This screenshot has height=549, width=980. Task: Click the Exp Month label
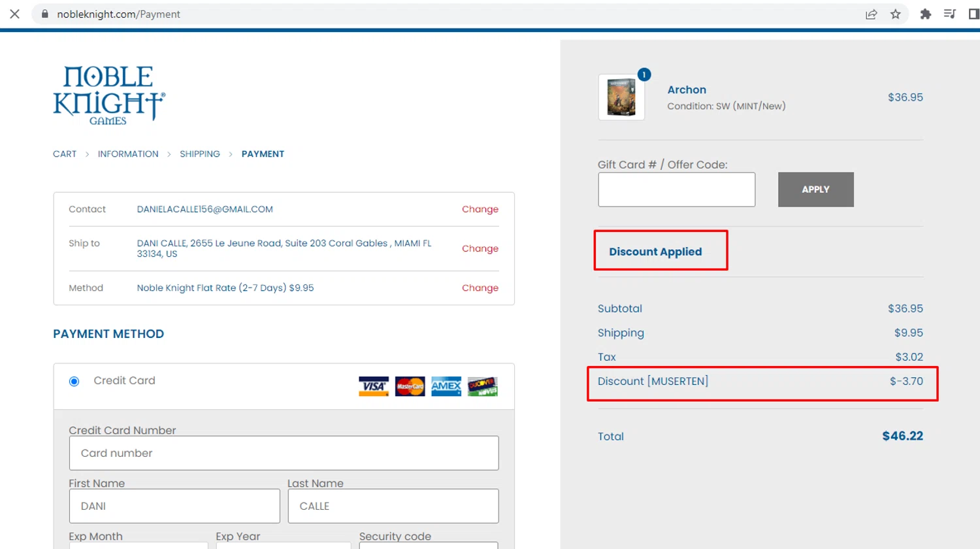click(x=95, y=536)
